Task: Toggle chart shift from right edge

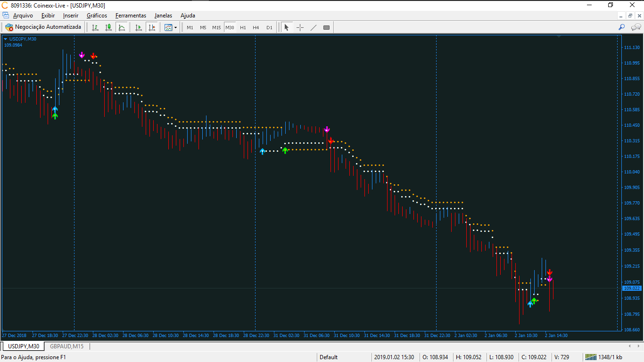Action: point(151,27)
